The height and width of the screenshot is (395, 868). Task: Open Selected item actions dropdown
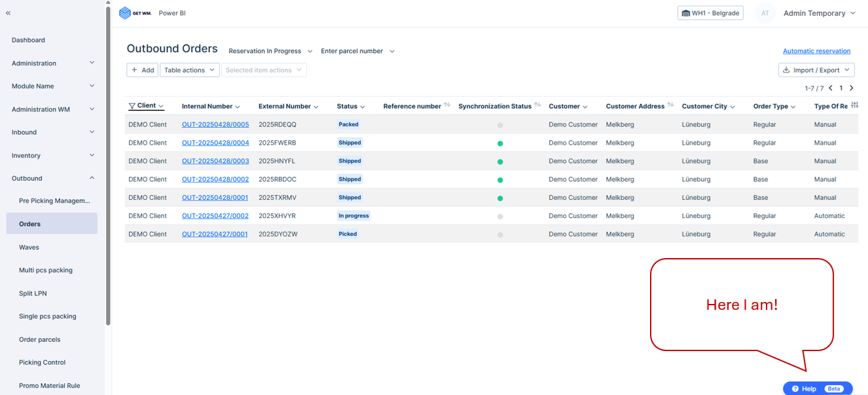[264, 70]
